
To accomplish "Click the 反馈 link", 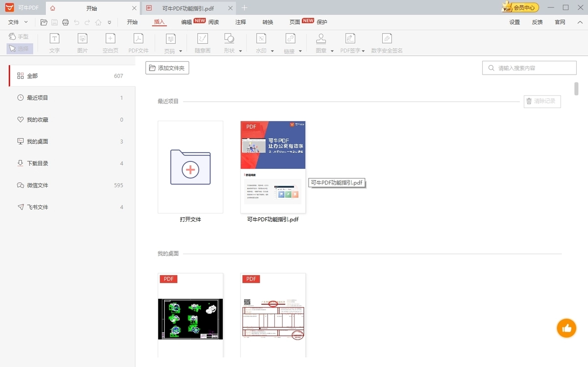I will pos(537,22).
